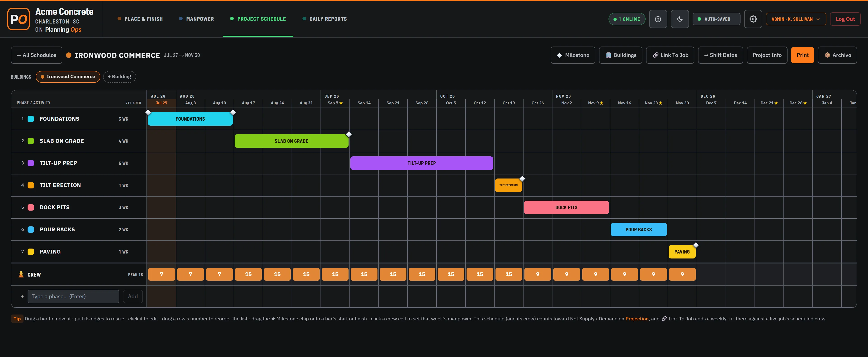Click Link To Job button
868x357 pixels.
tap(670, 55)
